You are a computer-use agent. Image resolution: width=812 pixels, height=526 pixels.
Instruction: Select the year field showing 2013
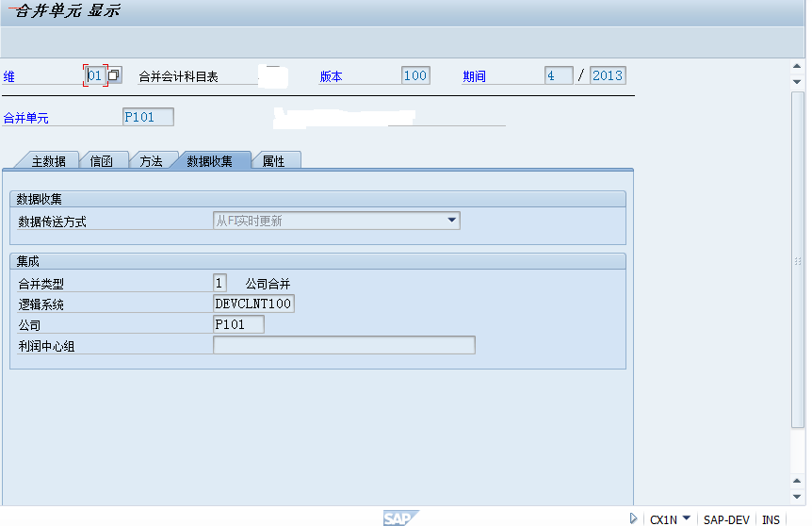pos(608,75)
